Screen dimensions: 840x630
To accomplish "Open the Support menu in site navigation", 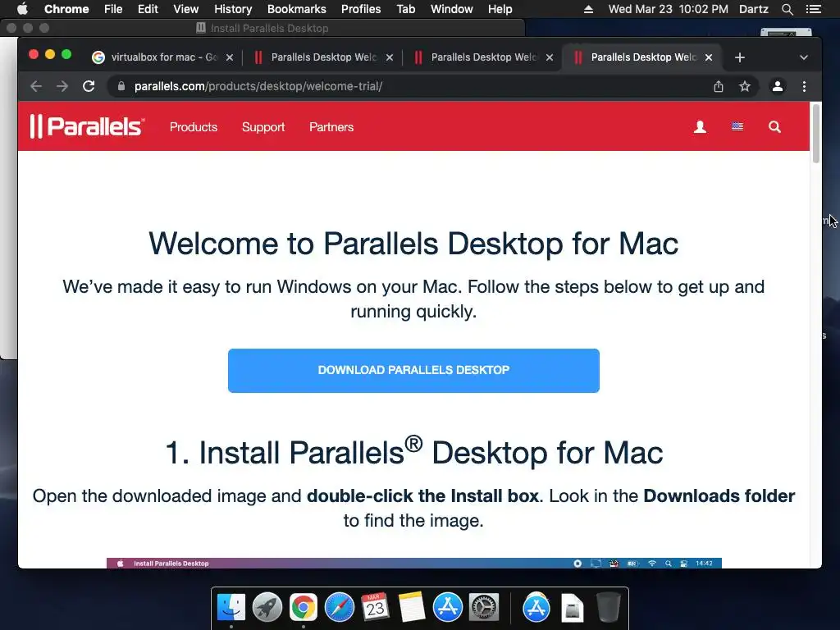I will (x=263, y=127).
